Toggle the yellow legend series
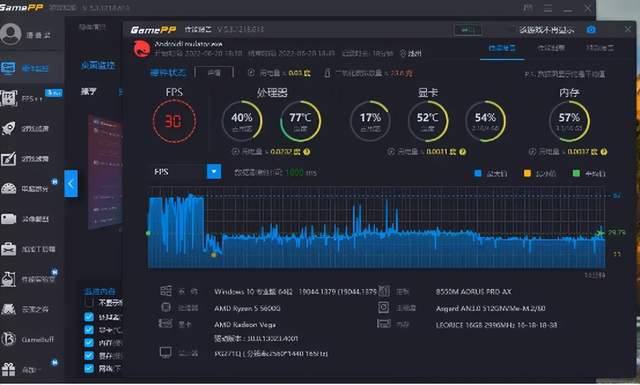This screenshot has width=640, height=385. (x=527, y=173)
